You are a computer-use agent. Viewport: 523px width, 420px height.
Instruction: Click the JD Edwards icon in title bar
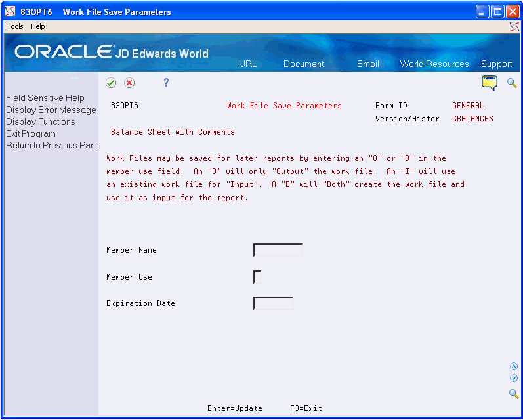click(x=10, y=12)
